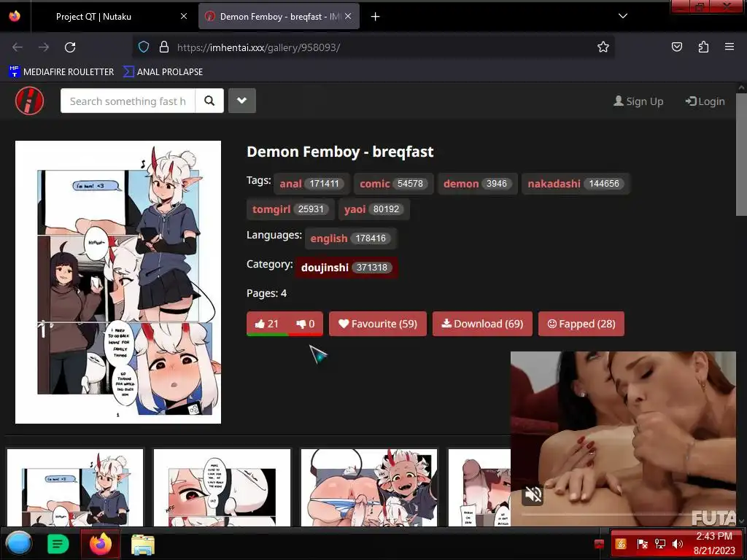Unmute the floating video ad

coord(533,495)
